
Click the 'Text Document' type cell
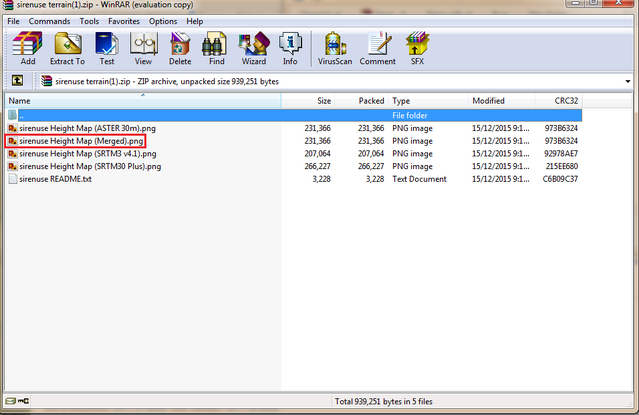tap(419, 179)
